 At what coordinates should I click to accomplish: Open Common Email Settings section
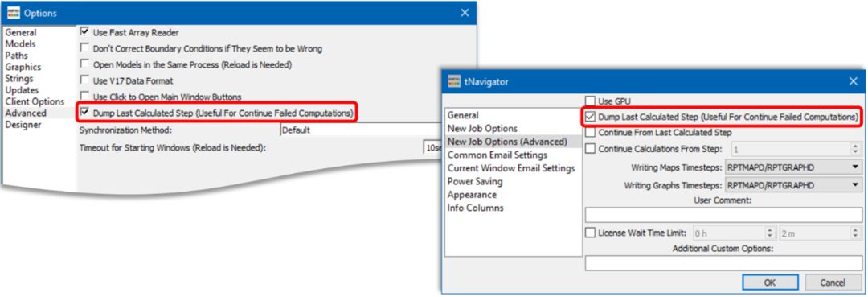tap(497, 155)
